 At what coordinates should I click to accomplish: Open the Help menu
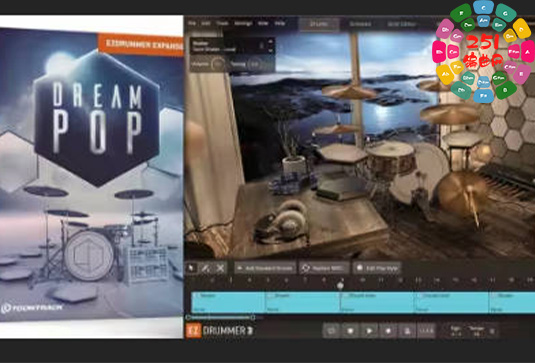pyautogui.click(x=280, y=23)
